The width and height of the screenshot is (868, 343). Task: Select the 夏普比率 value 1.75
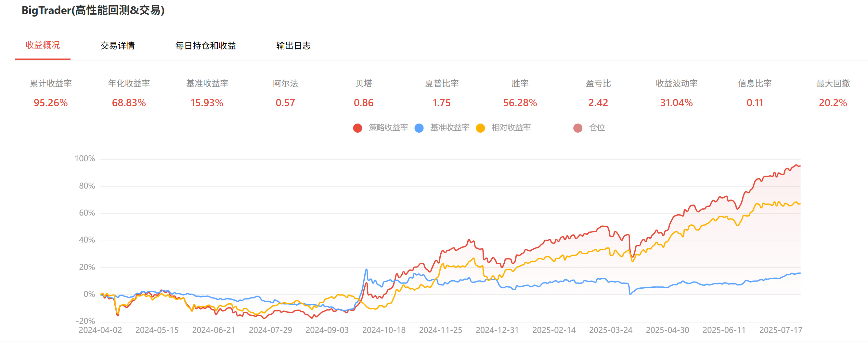point(441,103)
